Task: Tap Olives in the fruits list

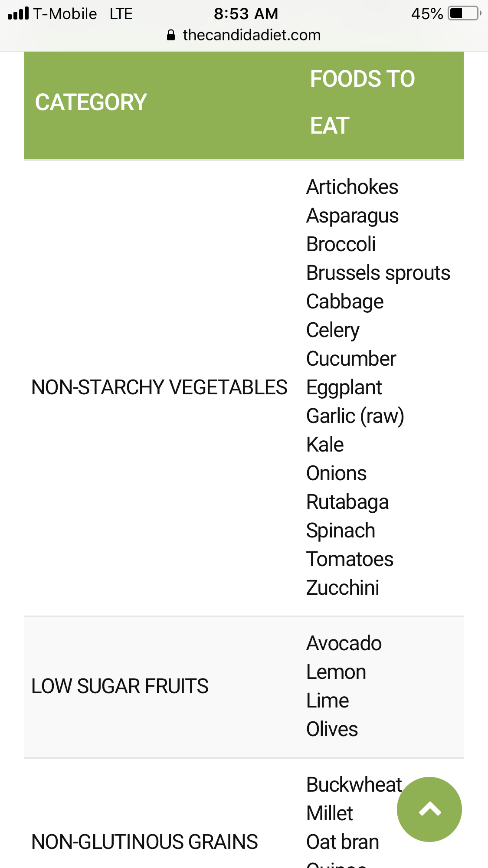Action: (x=332, y=729)
